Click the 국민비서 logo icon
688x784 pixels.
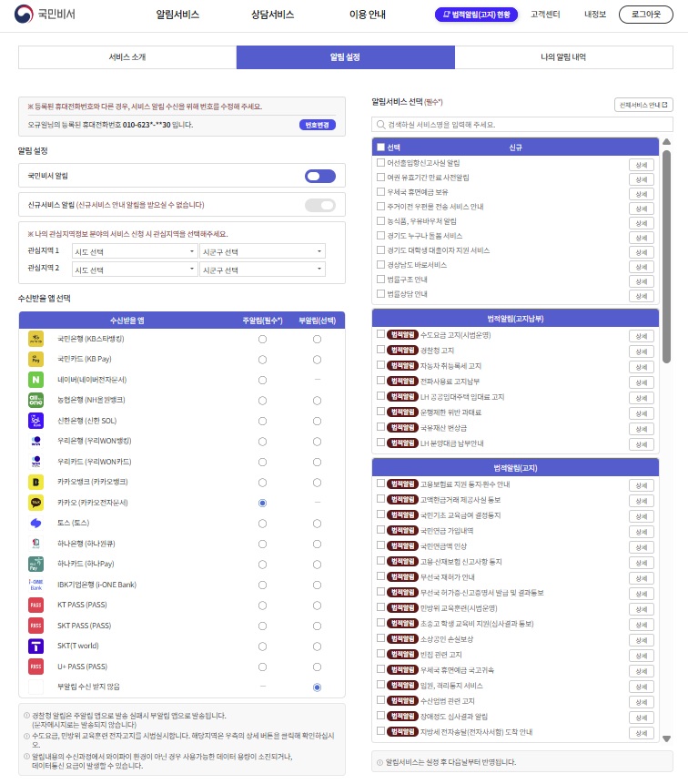coord(23,14)
